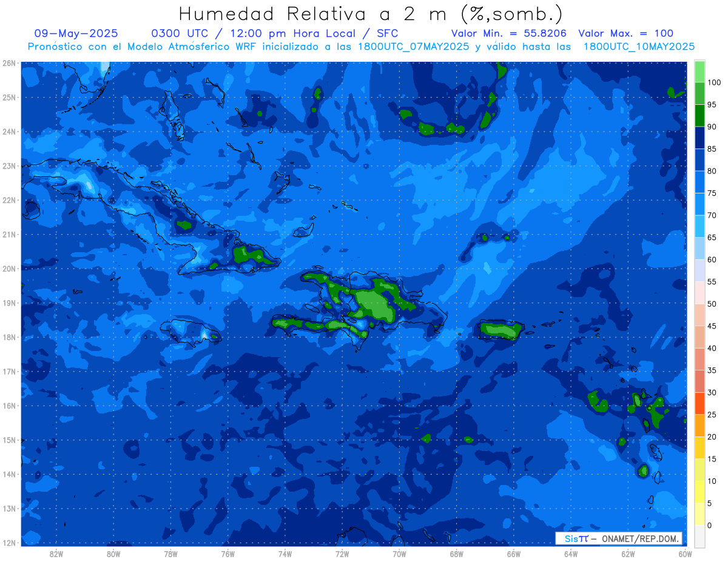
Task: Click the colorbar label "0"
Action: [709, 525]
